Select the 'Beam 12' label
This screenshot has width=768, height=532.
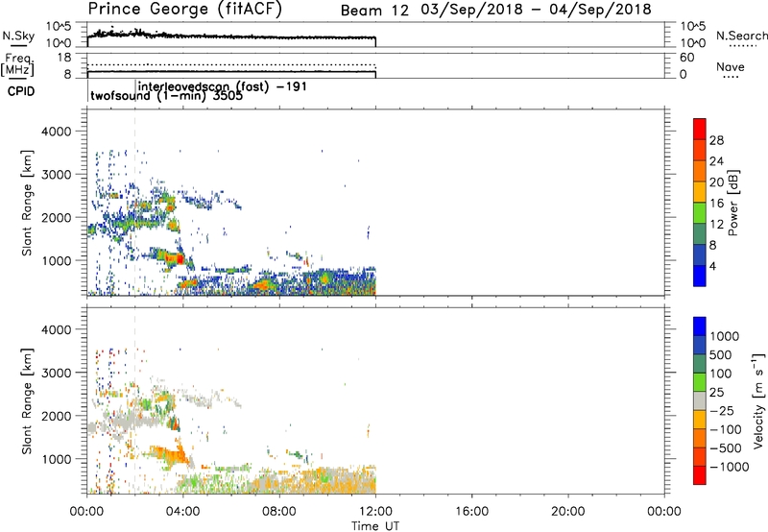(x=374, y=11)
